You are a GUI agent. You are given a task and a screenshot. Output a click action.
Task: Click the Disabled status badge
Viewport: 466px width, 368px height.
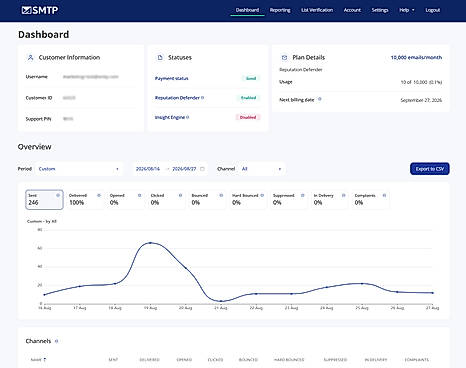(x=248, y=117)
